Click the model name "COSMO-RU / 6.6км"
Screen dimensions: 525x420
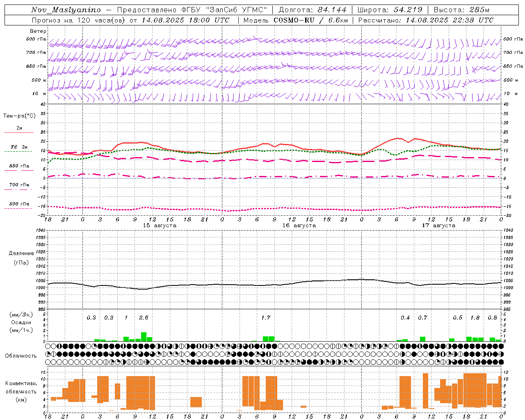pyautogui.click(x=311, y=20)
